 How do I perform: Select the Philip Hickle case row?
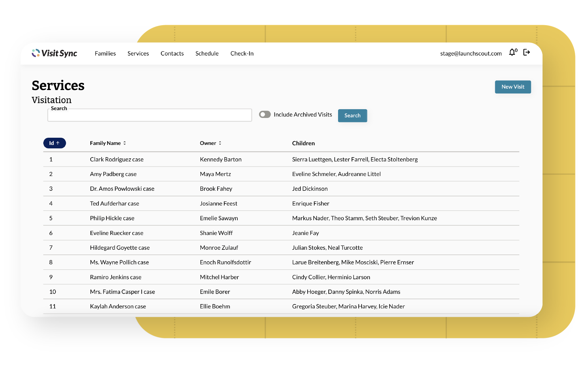coord(112,218)
